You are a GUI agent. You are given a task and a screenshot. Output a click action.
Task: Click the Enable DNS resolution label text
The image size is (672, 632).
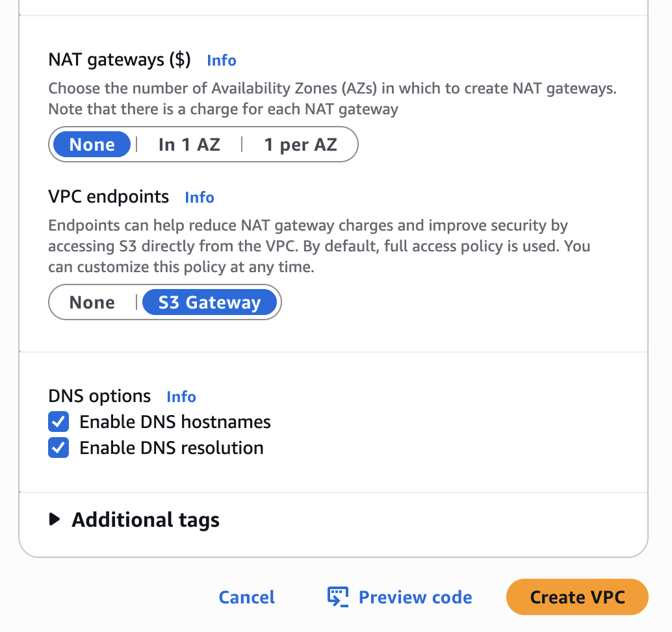(x=172, y=448)
